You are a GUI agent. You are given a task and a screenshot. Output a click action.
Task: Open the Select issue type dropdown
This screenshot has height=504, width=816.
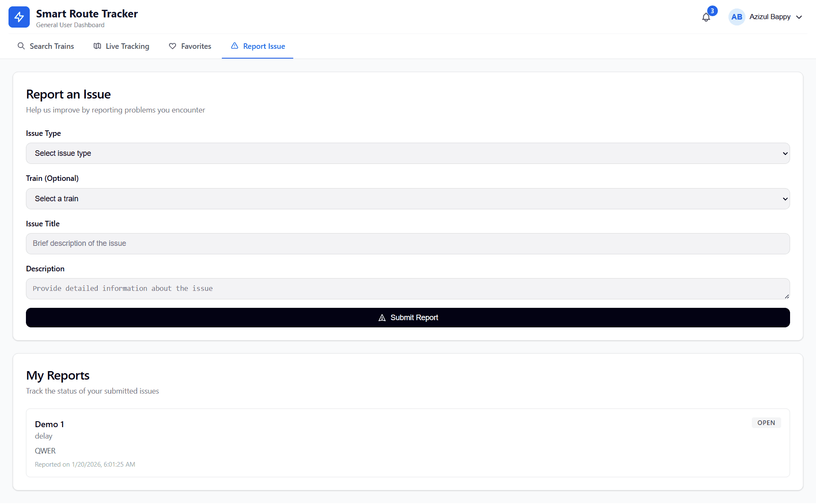[x=408, y=153]
